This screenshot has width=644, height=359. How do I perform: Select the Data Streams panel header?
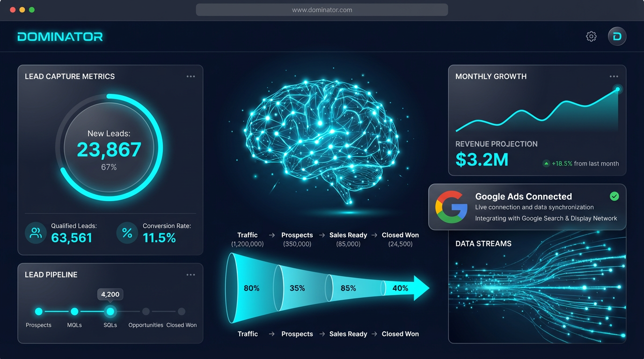(483, 244)
